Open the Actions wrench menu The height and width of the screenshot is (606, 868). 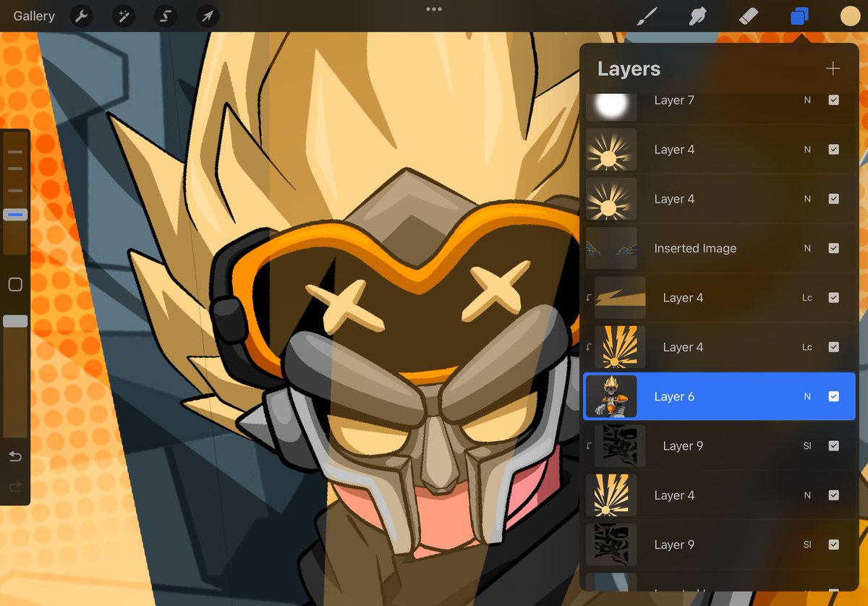click(82, 16)
